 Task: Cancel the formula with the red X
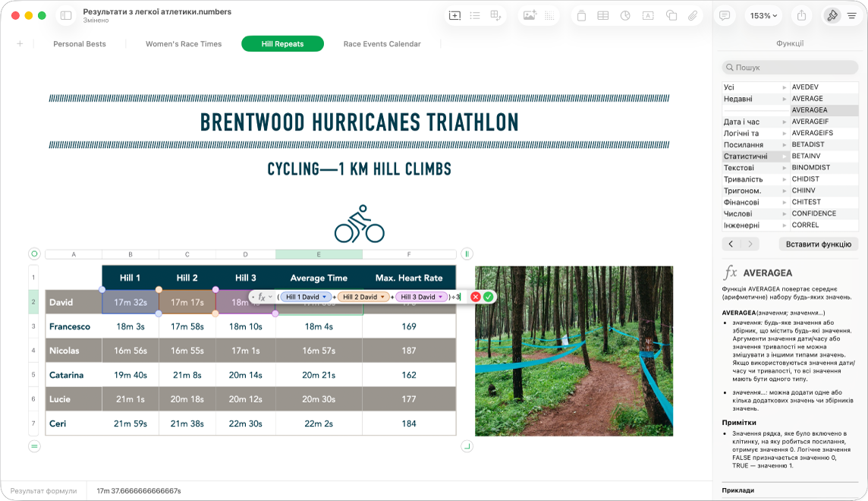point(476,297)
